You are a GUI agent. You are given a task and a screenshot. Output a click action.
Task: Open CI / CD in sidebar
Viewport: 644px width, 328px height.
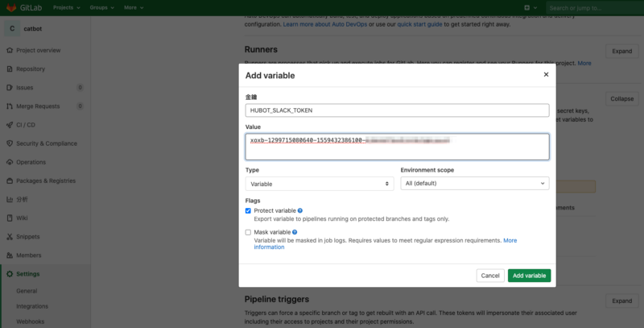click(x=26, y=125)
